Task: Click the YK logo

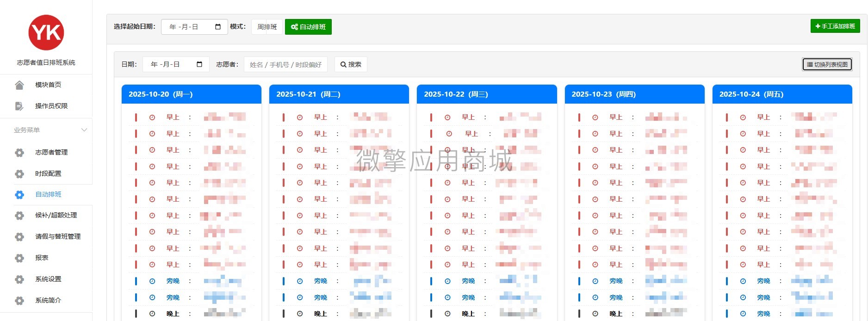Action: (46, 33)
